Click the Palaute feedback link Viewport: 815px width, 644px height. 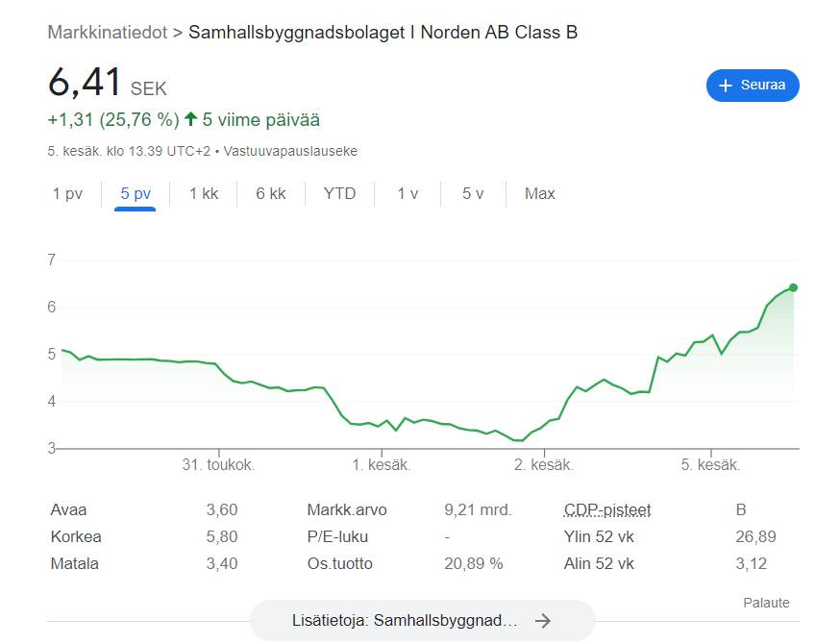point(766,603)
